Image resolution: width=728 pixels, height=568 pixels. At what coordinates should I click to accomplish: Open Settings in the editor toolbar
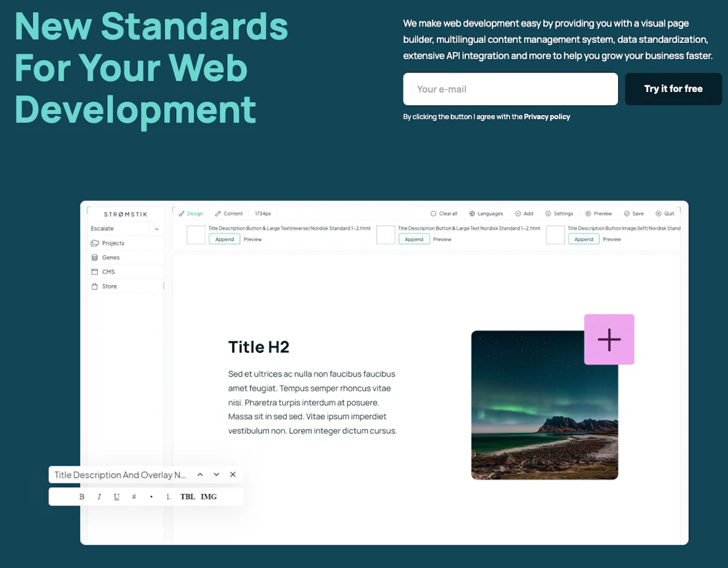[559, 213]
